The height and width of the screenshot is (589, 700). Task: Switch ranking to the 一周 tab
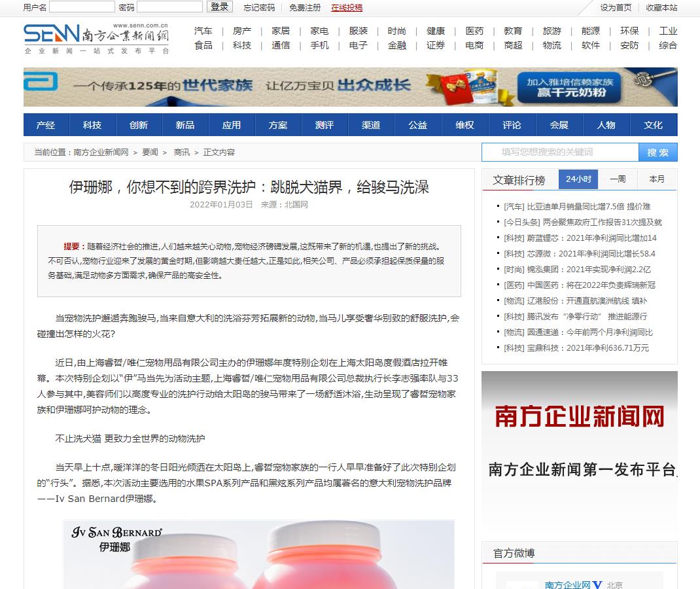(x=618, y=179)
